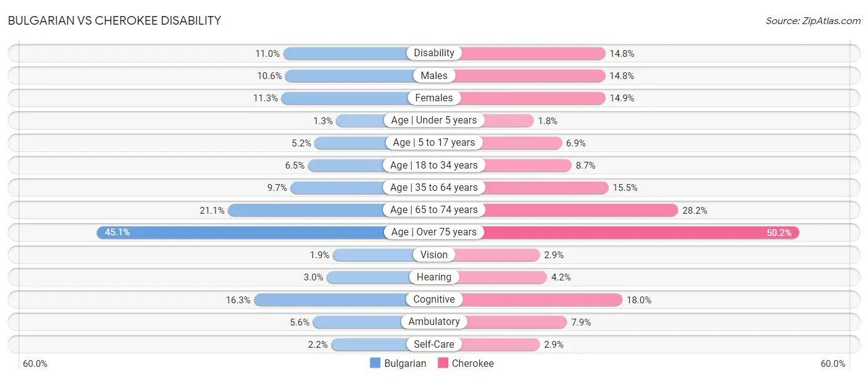Select the Cognitive category label
Screen dimensions: 868x378
pyautogui.click(x=434, y=300)
